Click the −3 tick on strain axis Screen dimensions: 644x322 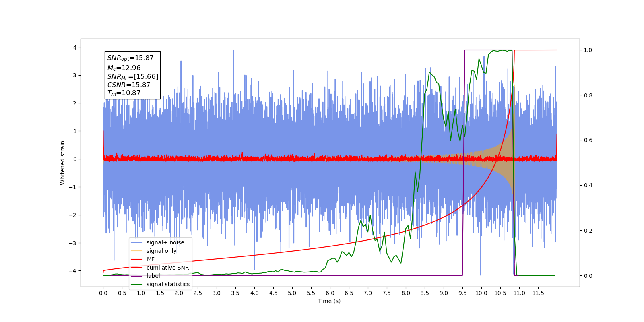click(72, 243)
